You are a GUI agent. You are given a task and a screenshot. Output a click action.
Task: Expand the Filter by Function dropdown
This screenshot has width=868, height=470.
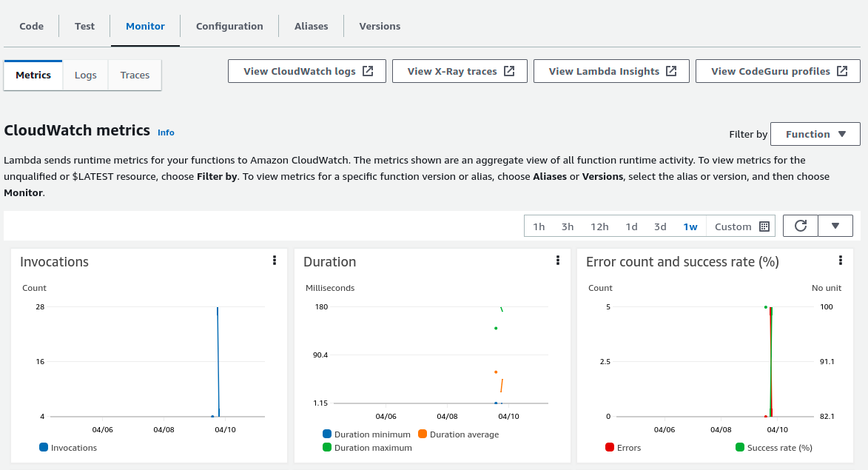815,134
